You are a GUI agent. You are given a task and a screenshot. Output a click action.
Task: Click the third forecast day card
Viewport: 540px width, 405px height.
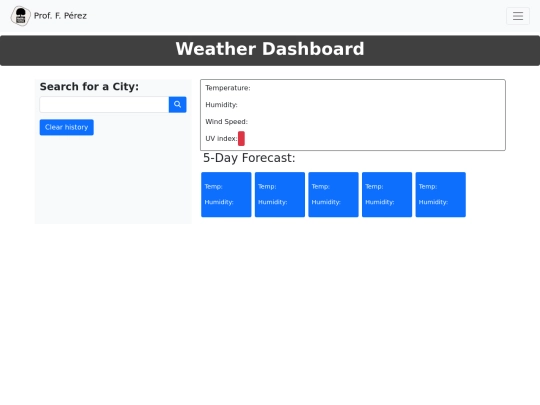coord(333,195)
